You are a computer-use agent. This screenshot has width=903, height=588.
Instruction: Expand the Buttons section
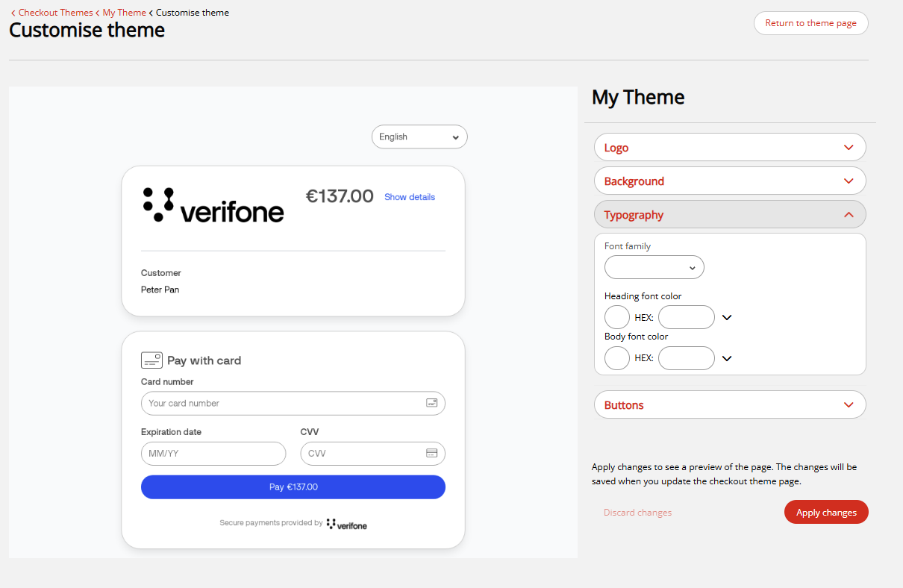(730, 404)
